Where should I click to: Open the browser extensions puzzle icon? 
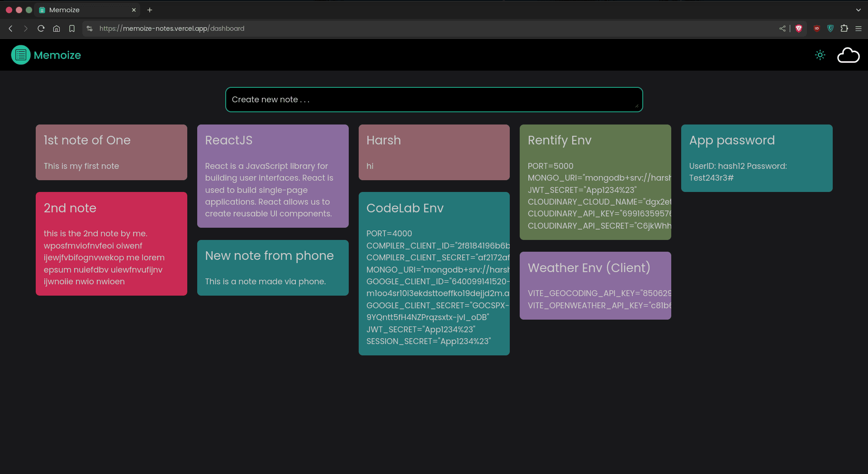[x=844, y=29]
